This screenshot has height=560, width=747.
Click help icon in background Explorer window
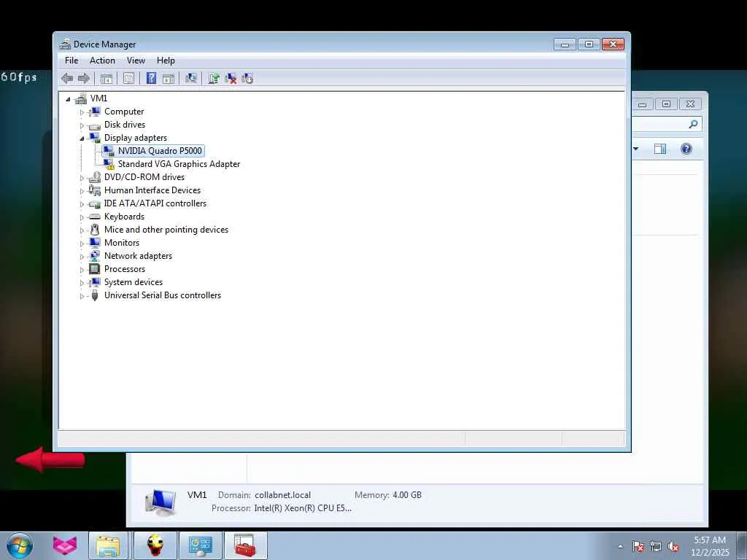(x=686, y=149)
